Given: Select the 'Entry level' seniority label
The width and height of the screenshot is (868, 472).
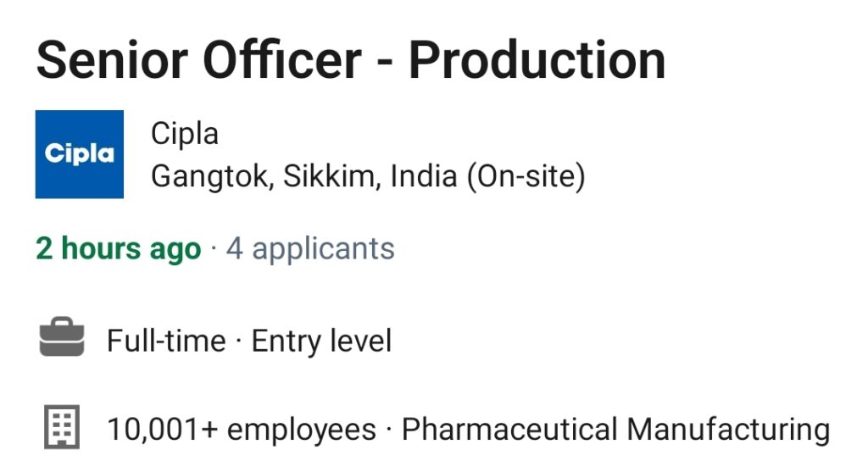Looking at the screenshot, I should point(321,341).
